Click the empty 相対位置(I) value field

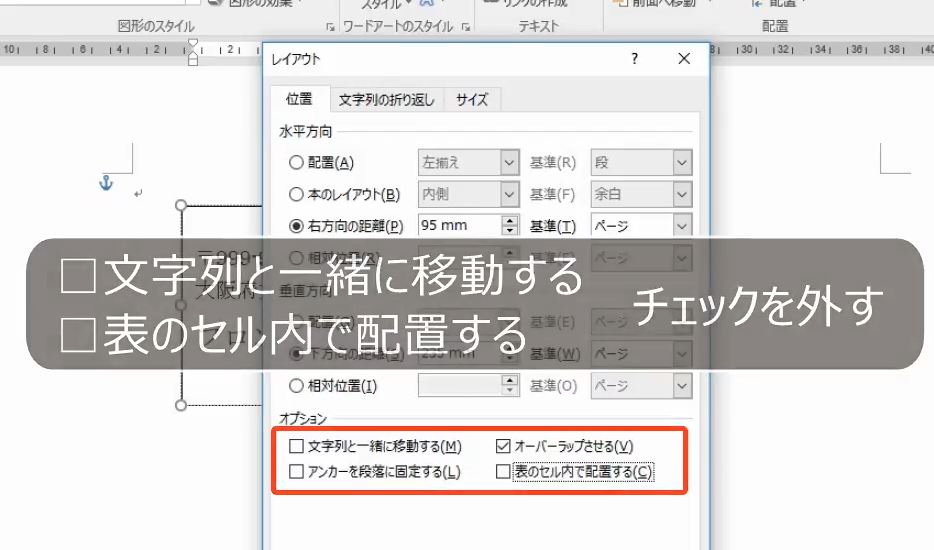point(459,386)
